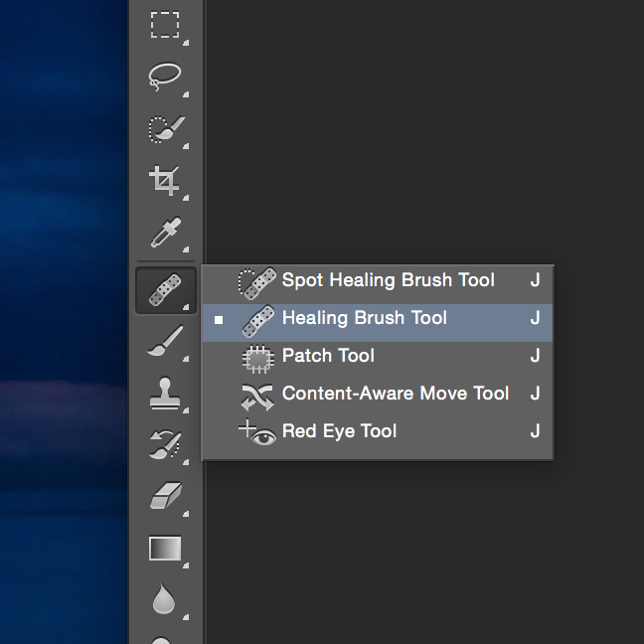Select the Rectangular Marquee tool
The image size is (644, 644).
(x=165, y=25)
